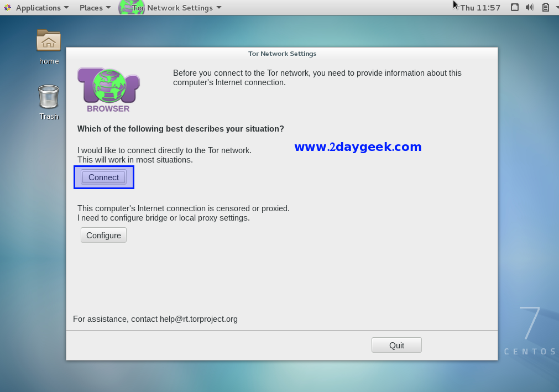559x392 pixels.
Task: Open the volume speaker icon
Action: [x=530, y=7]
